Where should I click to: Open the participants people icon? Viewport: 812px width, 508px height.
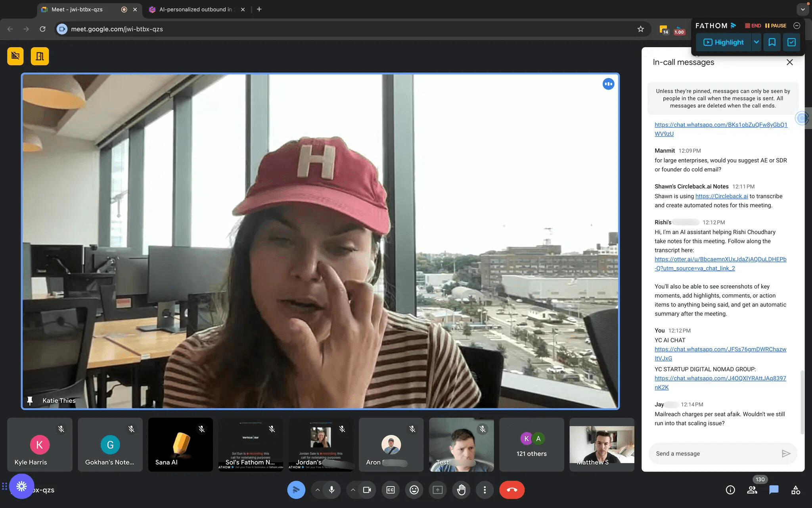(752, 490)
